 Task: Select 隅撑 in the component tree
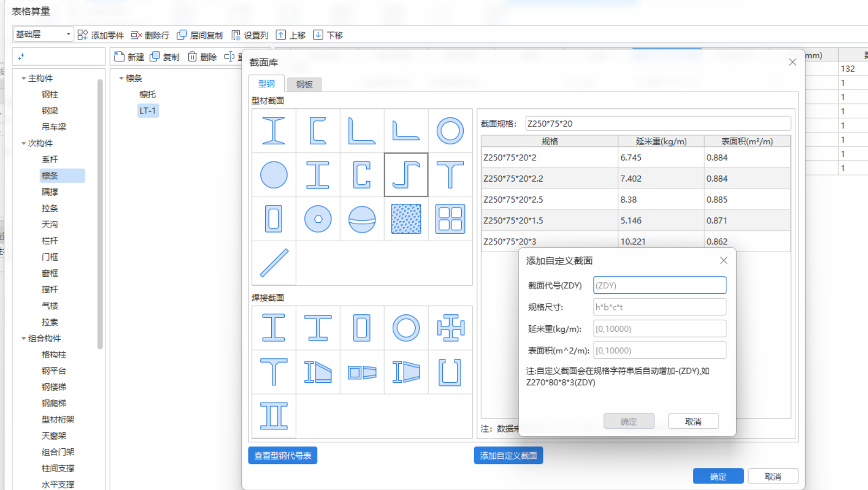[50, 192]
